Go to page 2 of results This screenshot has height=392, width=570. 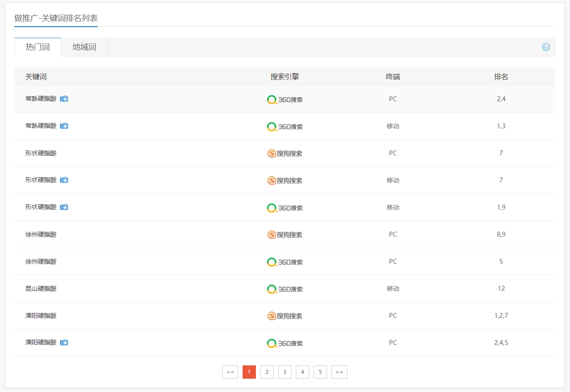[267, 372]
